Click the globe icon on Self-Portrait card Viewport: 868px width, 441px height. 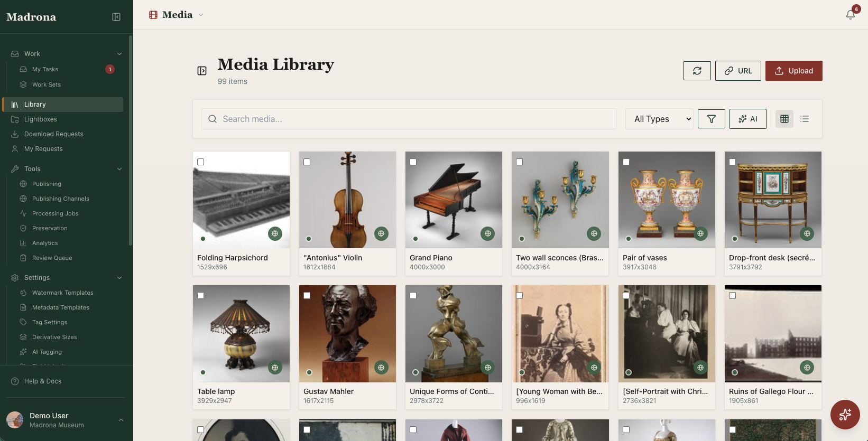click(700, 368)
